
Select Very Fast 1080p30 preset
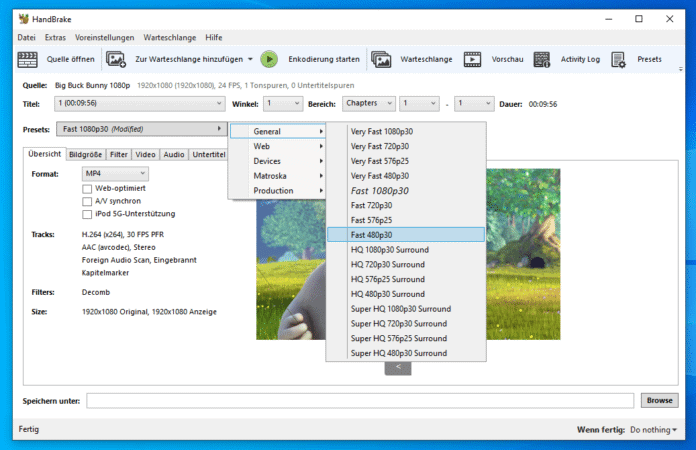(406, 131)
